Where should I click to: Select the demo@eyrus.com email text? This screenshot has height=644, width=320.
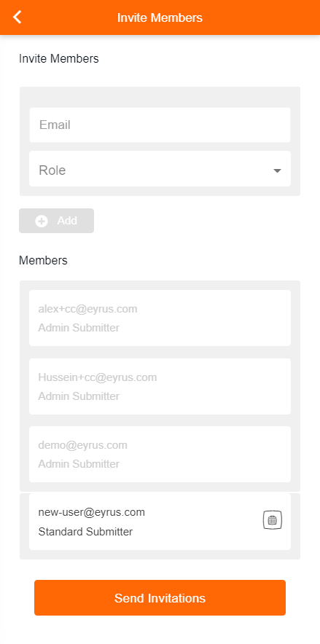click(82, 445)
